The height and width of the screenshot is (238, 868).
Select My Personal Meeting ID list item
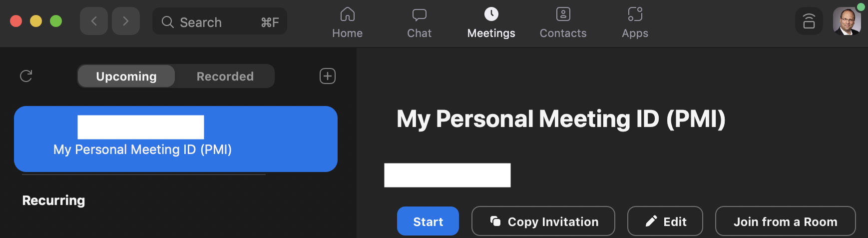pyautogui.click(x=176, y=139)
